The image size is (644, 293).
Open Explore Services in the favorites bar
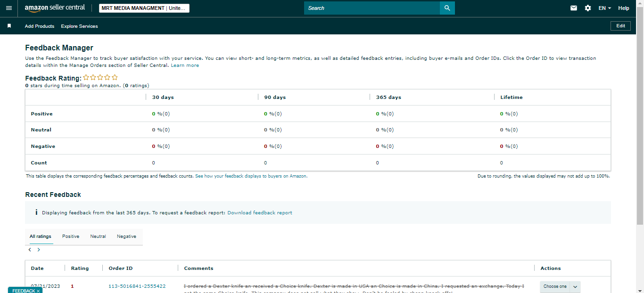79,26
